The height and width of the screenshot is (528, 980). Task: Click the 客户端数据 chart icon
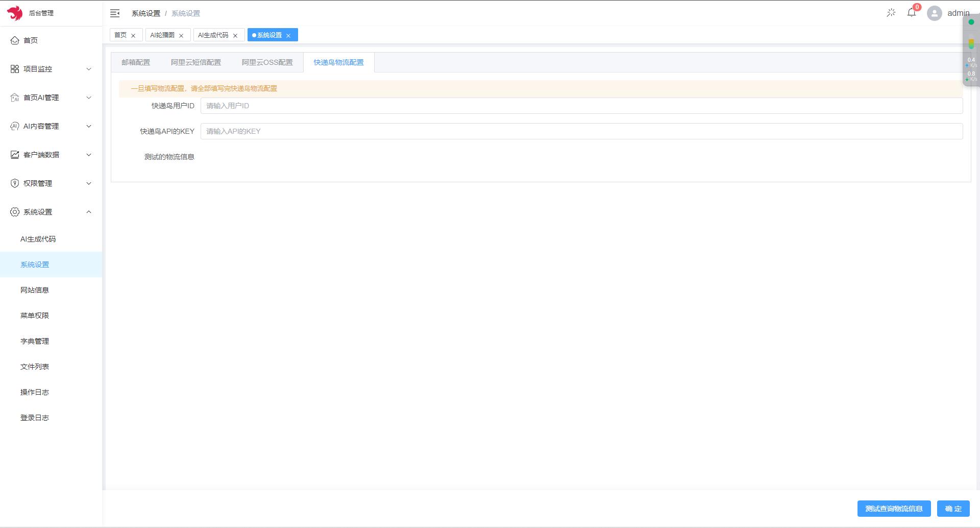[x=15, y=155]
